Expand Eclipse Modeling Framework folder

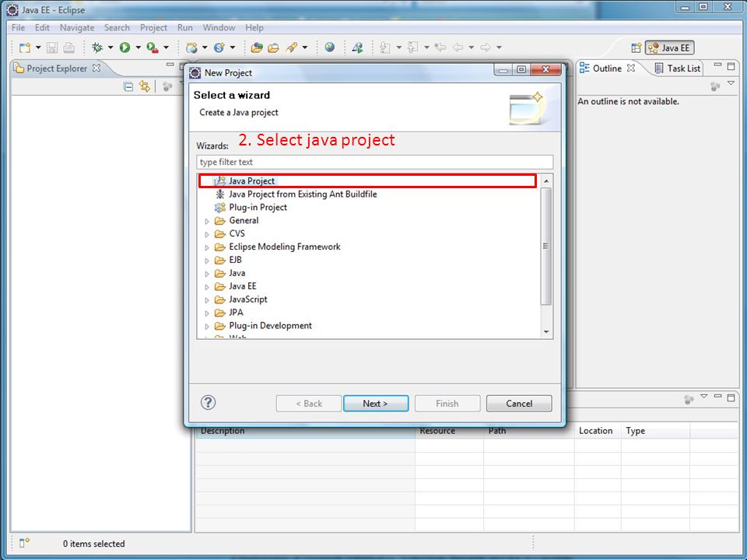(x=207, y=247)
